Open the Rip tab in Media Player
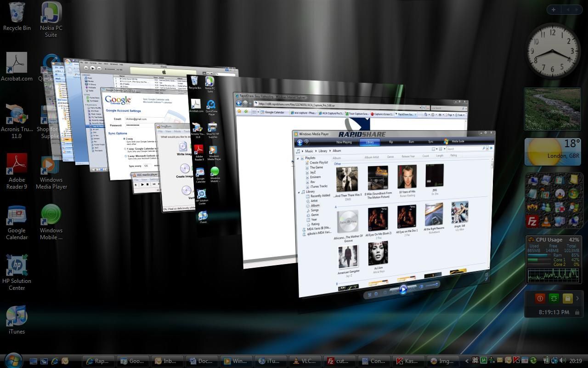 tap(391, 142)
